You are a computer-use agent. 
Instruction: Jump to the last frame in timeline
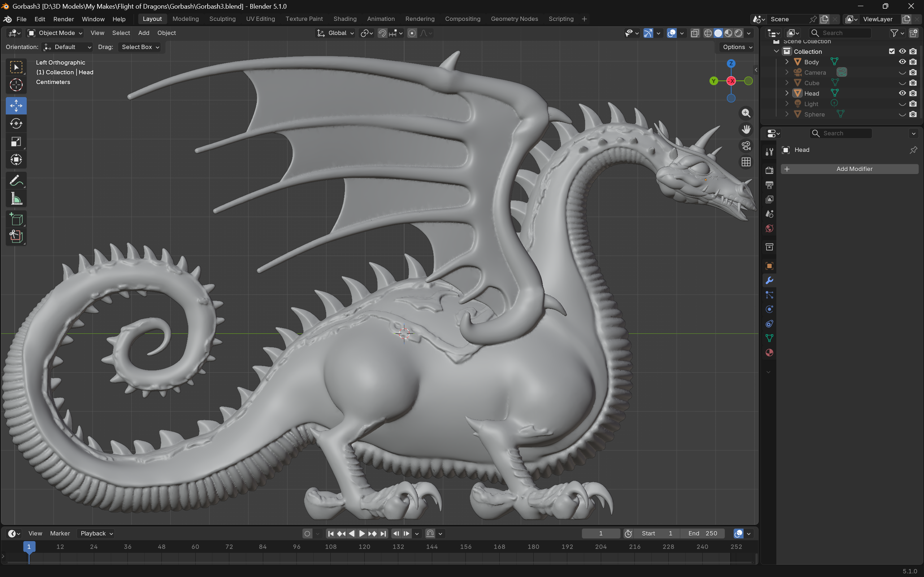click(x=383, y=533)
